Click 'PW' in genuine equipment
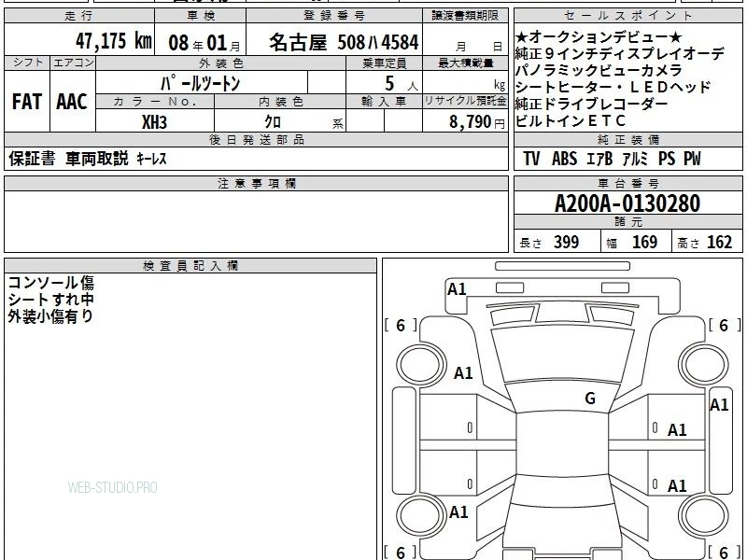The height and width of the screenshot is (560, 747). point(692,159)
